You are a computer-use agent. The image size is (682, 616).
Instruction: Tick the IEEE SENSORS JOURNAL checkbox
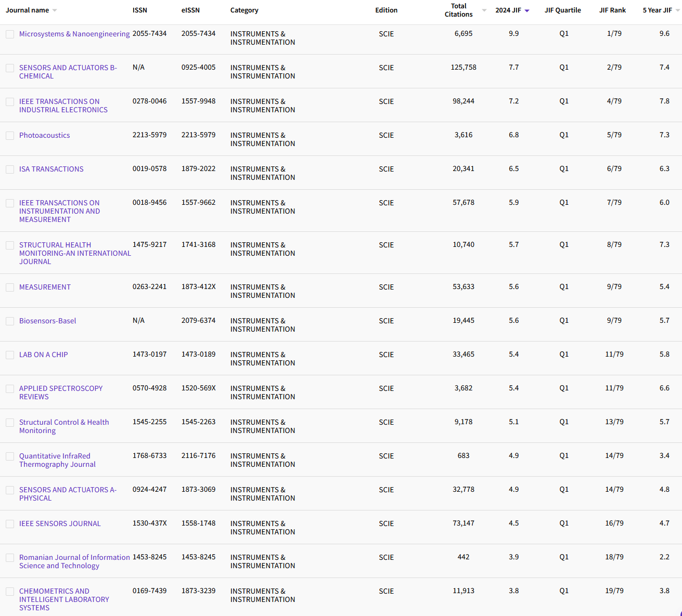[x=10, y=524]
